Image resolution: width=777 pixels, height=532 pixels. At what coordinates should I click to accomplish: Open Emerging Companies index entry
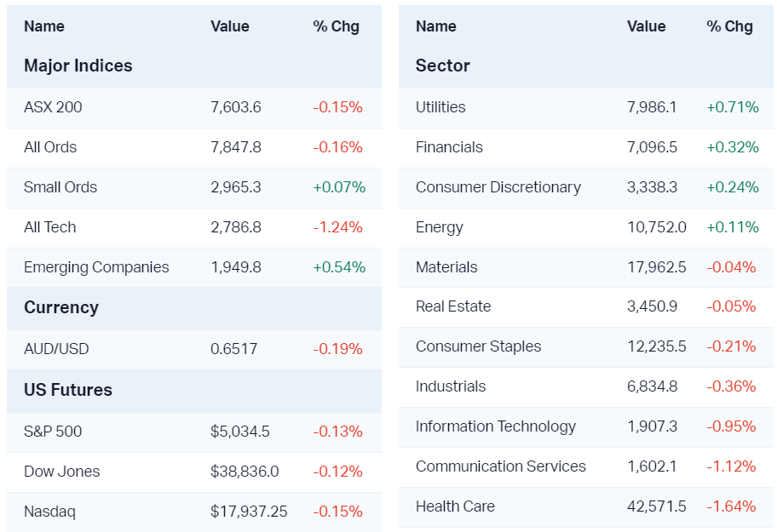(96, 267)
